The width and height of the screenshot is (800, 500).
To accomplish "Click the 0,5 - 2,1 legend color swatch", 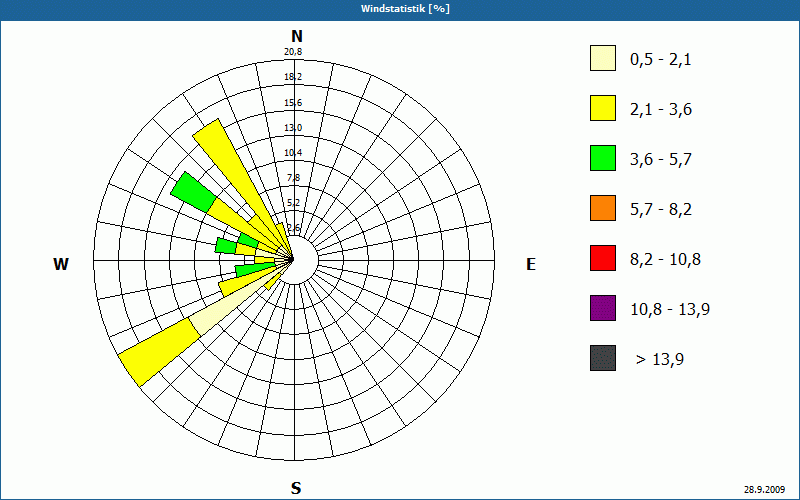I will pos(603,58).
